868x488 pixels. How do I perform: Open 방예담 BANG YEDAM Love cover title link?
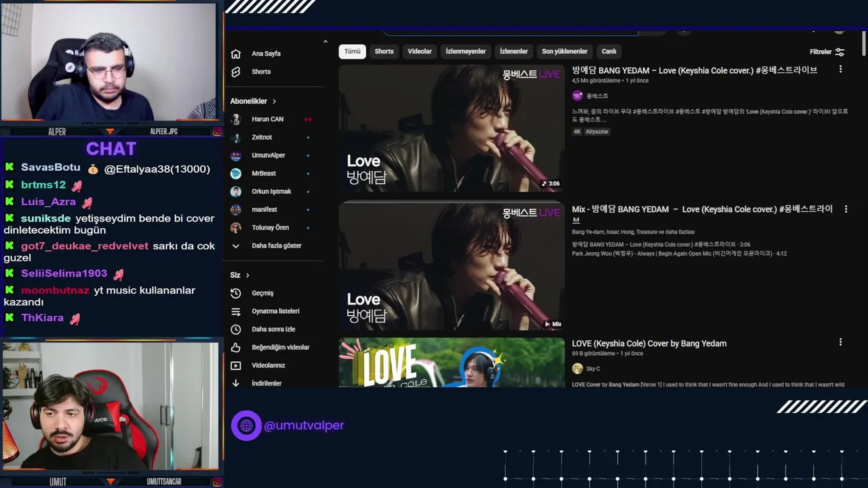click(694, 70)
